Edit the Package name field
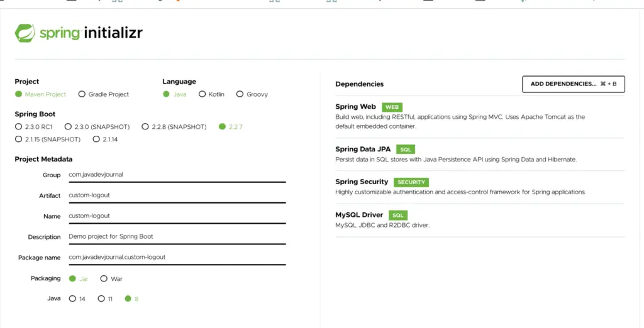Viewport: 644px width, 328px height. click(x=177, y=258)
